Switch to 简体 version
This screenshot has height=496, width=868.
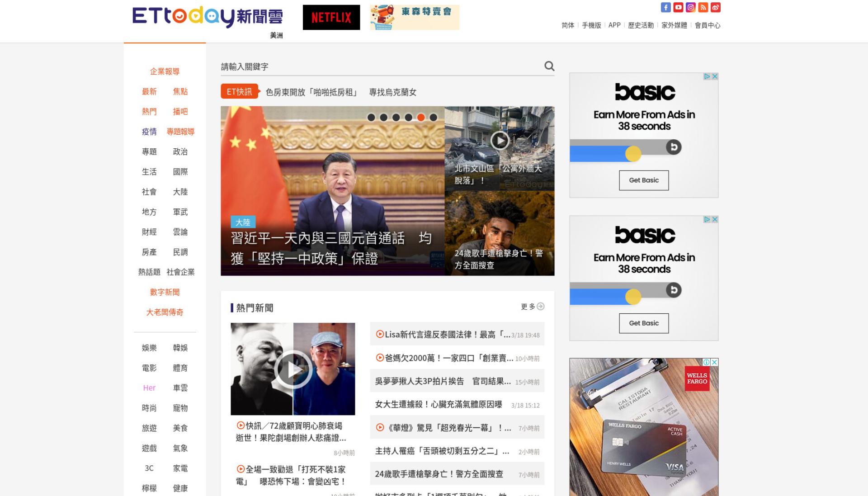point(568,25)
